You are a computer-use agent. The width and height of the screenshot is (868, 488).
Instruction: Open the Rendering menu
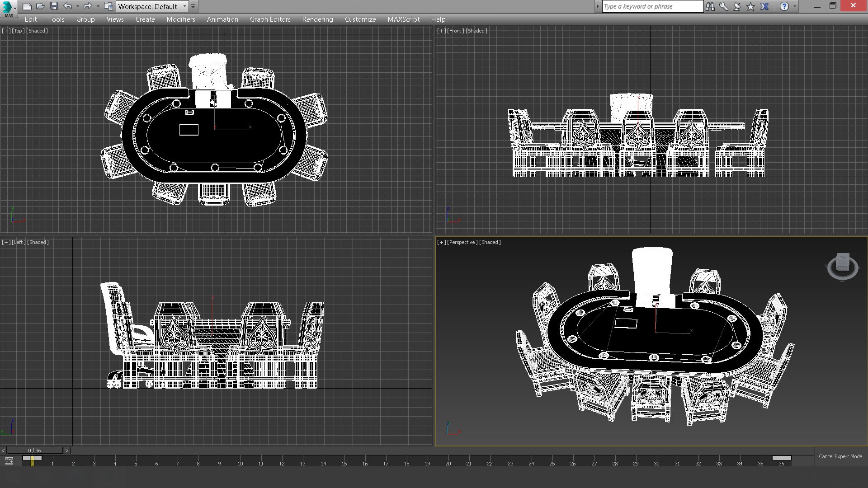click(317, 19)
